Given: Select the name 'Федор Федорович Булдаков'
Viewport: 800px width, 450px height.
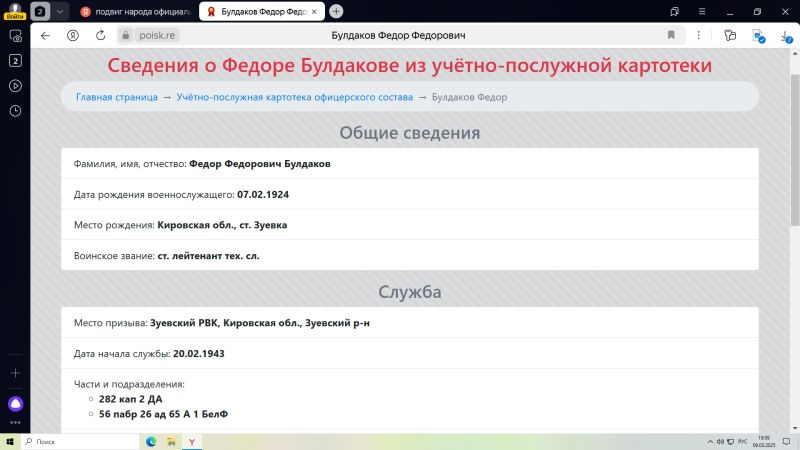Looking at the screenshot, I should [x=260, y=164].
